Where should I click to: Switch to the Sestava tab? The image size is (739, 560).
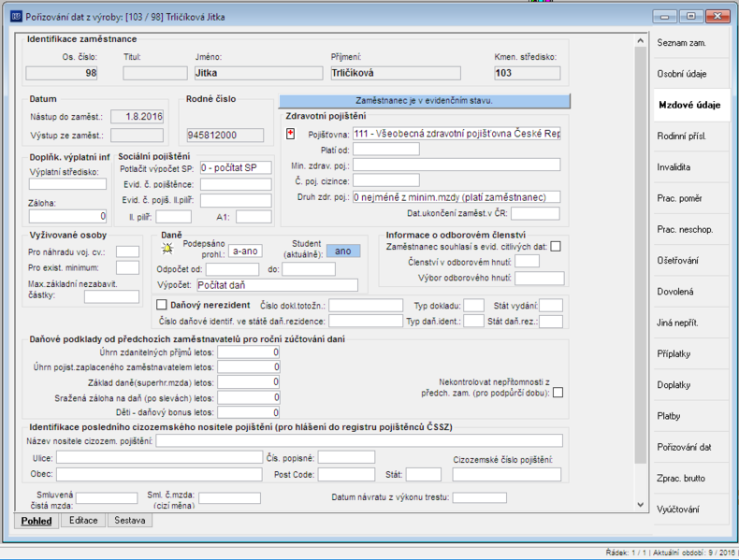(130, 521)
